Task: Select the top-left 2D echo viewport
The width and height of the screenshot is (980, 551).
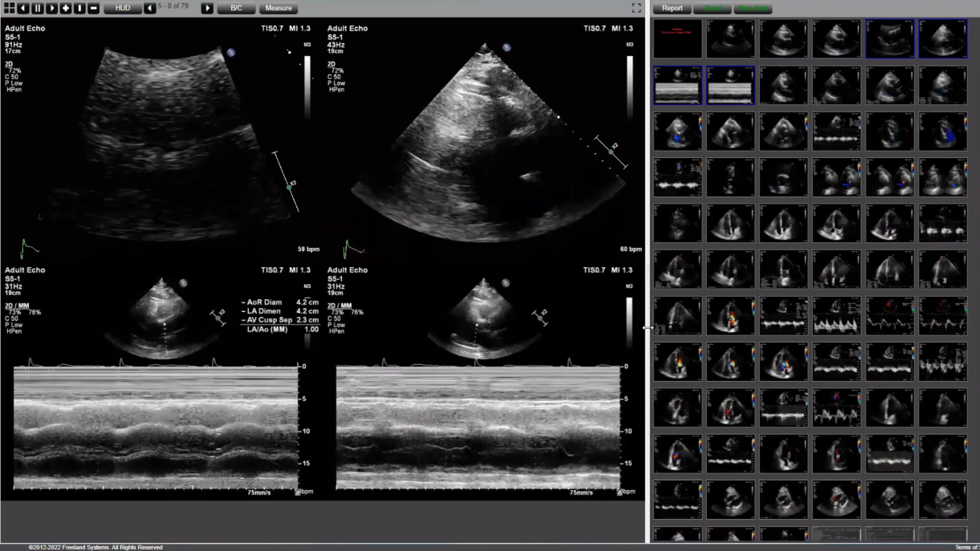Action: pyautogui.click(x=161, y=136)
